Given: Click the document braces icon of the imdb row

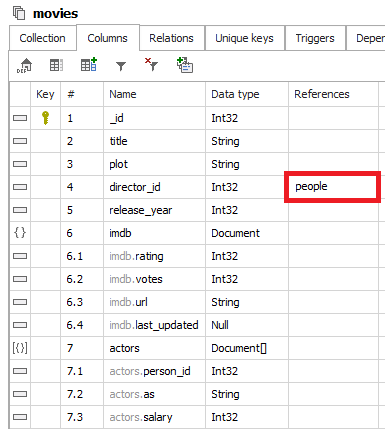Looking at the screenshot, I should (20, 233).
